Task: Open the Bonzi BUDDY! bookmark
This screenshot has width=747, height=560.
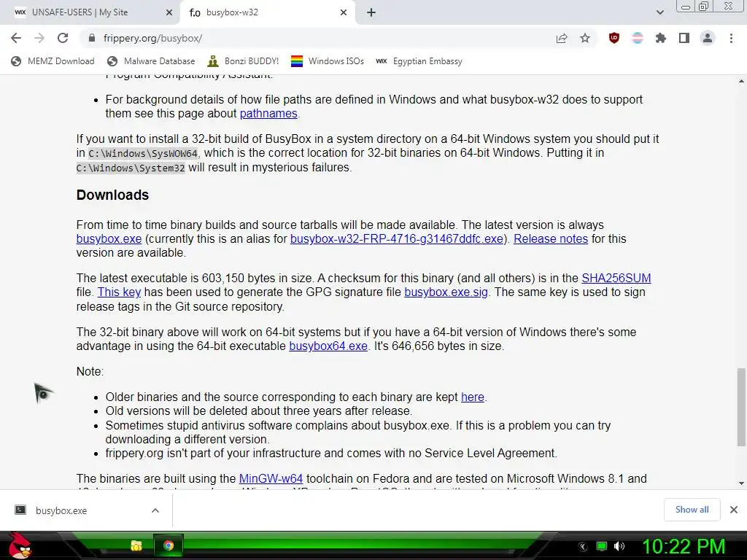Action: point(243,61)
